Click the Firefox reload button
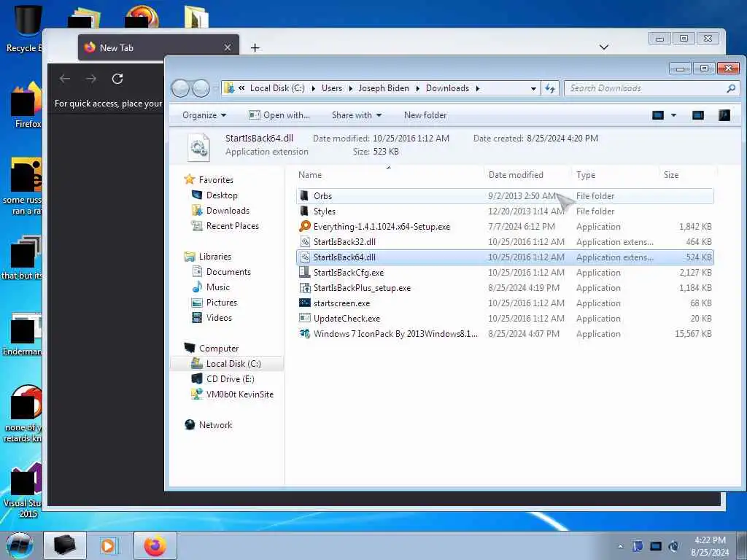Viewport: 747px width, 560px height. (117, 79)
